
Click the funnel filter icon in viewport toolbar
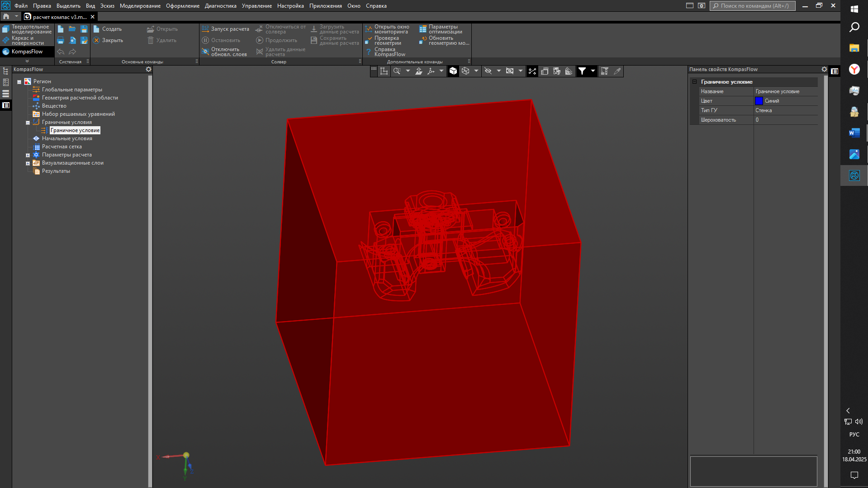582,71
